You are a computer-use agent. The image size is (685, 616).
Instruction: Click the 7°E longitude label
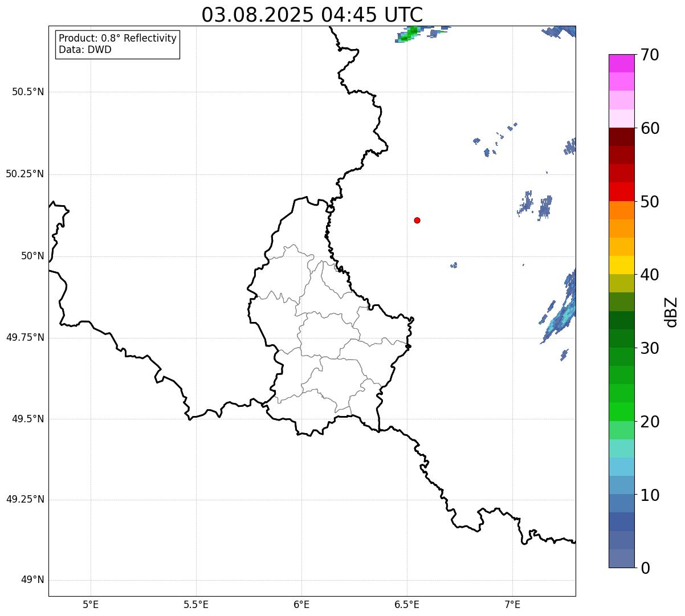point(512,604)
